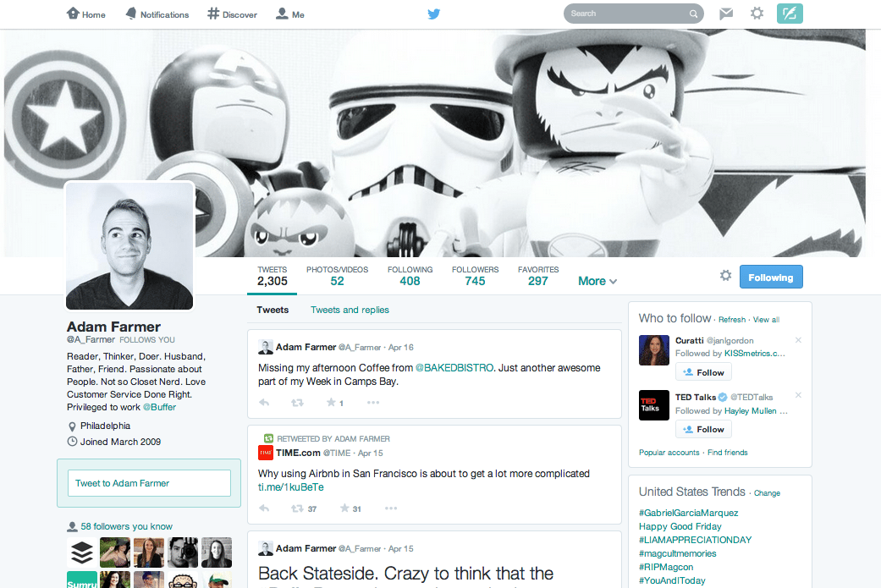881x588 pixels.
Task: View all follow suggestions
Action: pos(766,319)
